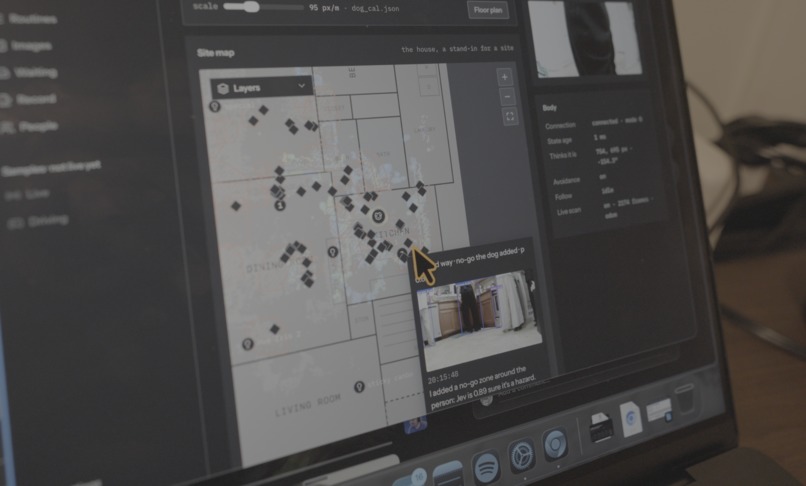Zoom in the site map with plus

(504, 77)
